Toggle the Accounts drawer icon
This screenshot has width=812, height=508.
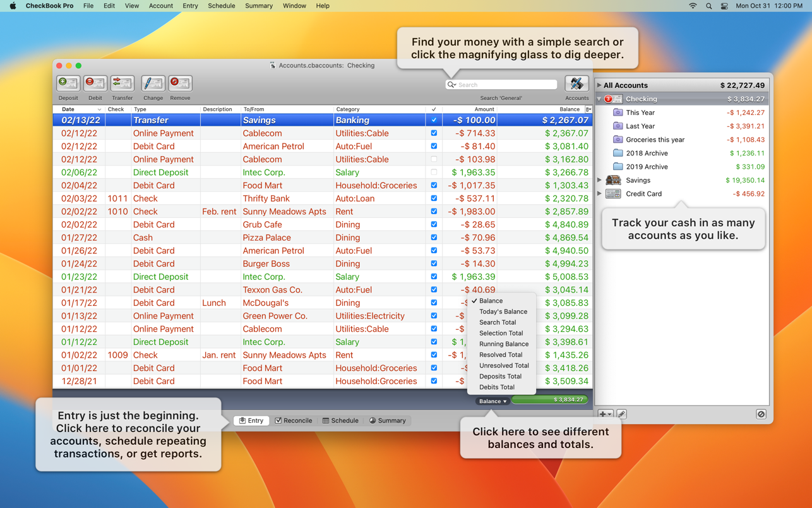click(576, 83)
